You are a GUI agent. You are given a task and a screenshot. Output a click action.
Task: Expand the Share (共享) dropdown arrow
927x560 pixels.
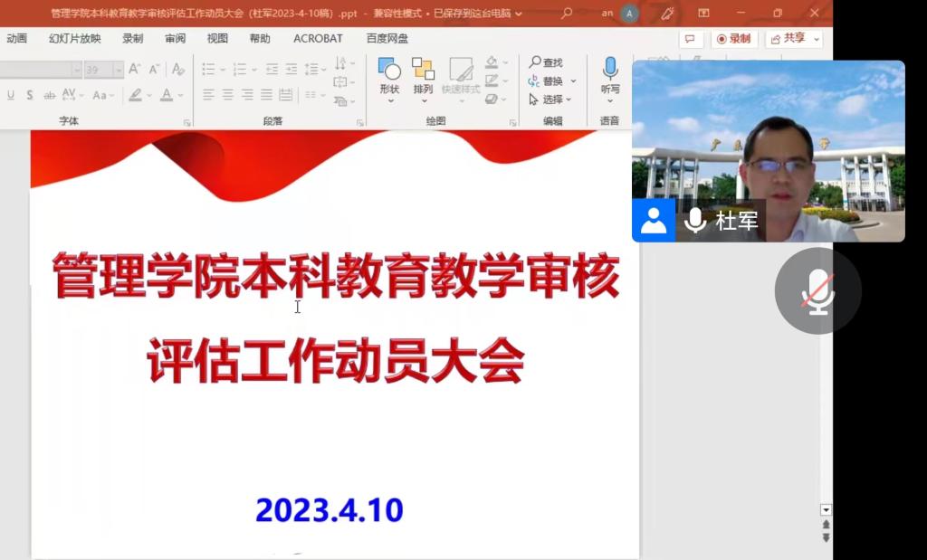[817, 39]
